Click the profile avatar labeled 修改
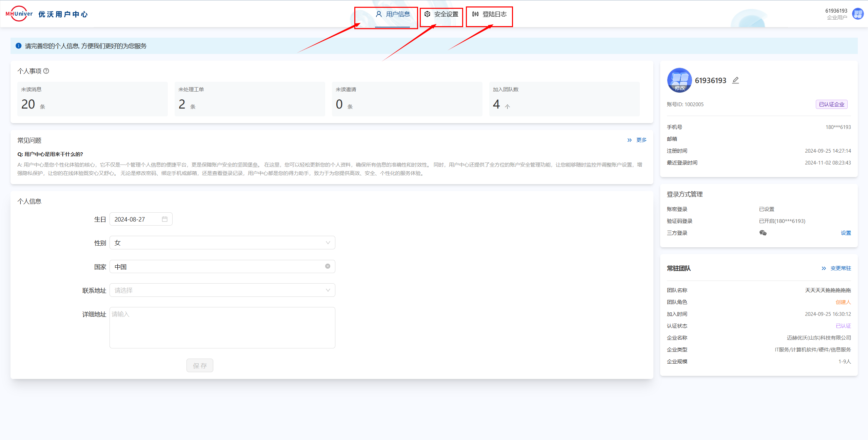 (679, 80)
